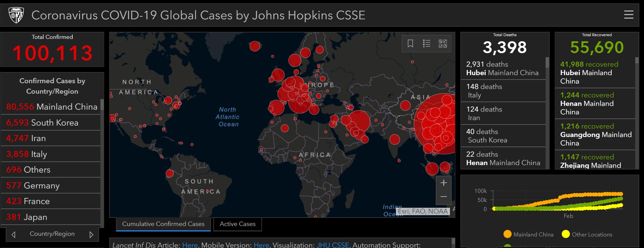Open the basemap gallery grid icon
Image resolution: width=644 pixels, height=248 pixels.
point(443,44)
